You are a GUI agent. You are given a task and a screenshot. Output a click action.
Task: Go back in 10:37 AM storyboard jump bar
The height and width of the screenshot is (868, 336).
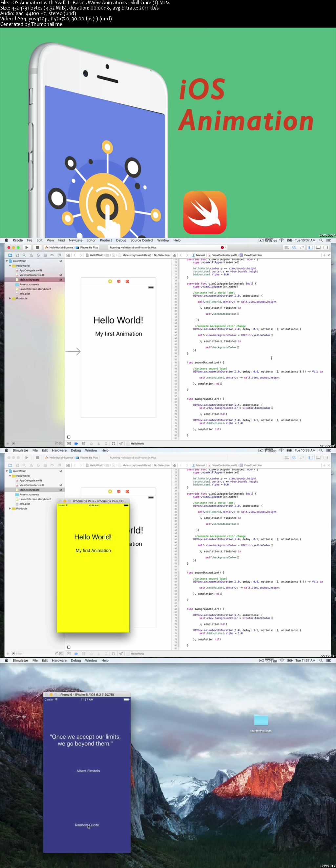click(74, 255)
